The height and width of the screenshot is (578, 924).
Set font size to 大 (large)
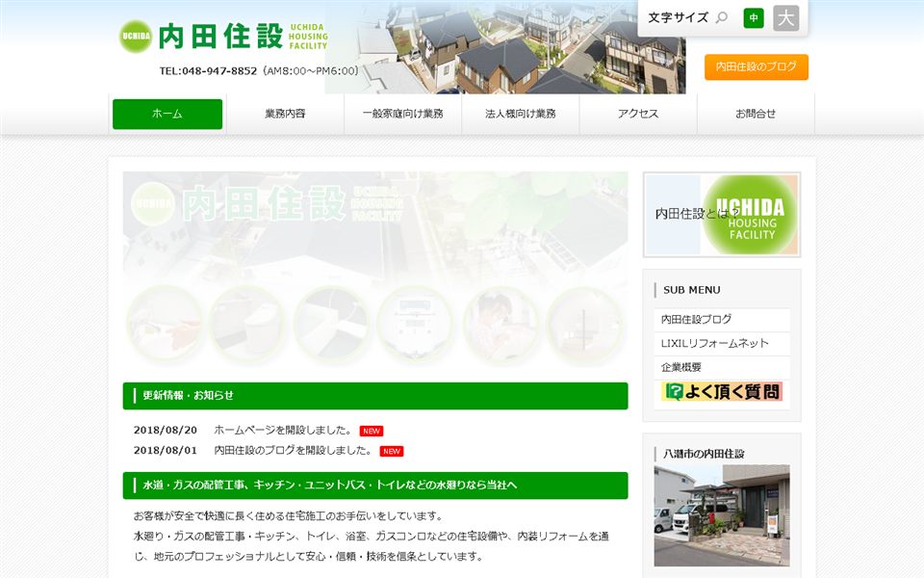[785, 17]
